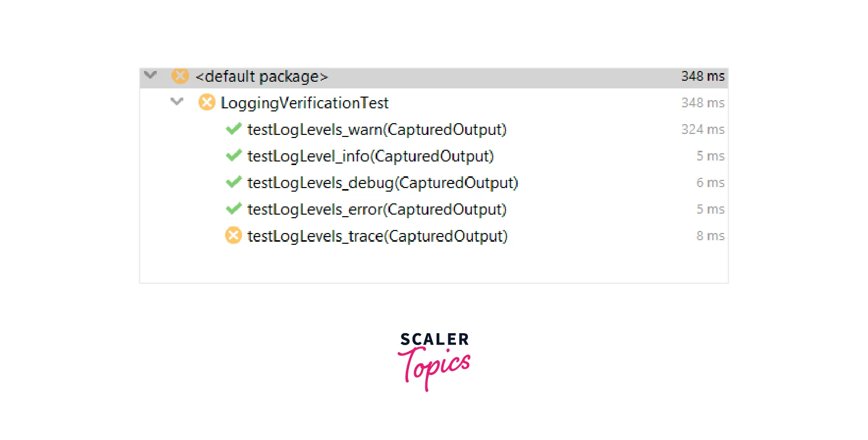
Task: Click the 8 ms duration for trace test
Action: pos(710,236)
